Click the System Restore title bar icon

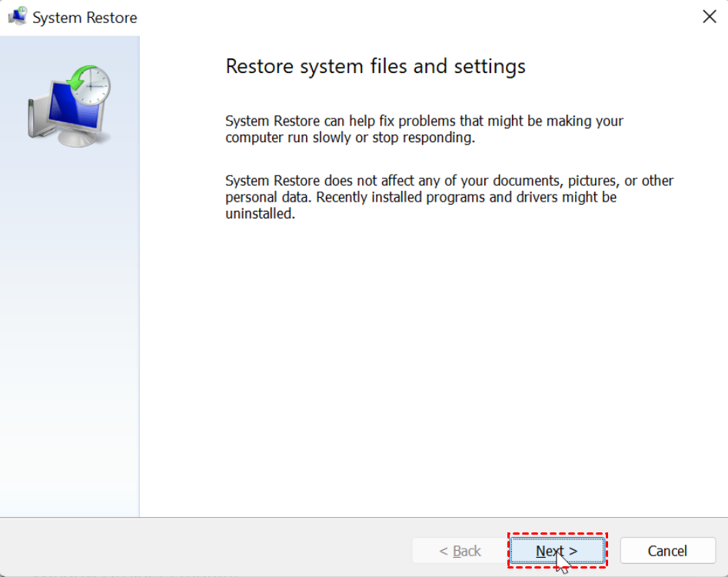(18, 17)
